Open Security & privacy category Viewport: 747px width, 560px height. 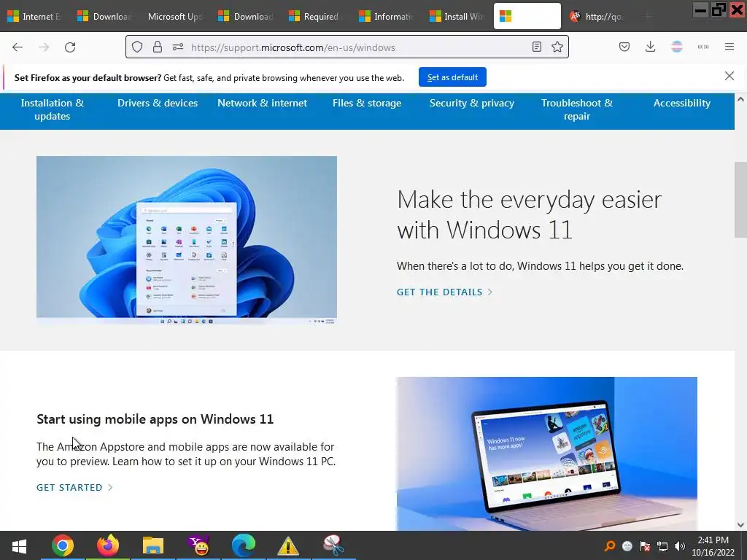(472, 103)
